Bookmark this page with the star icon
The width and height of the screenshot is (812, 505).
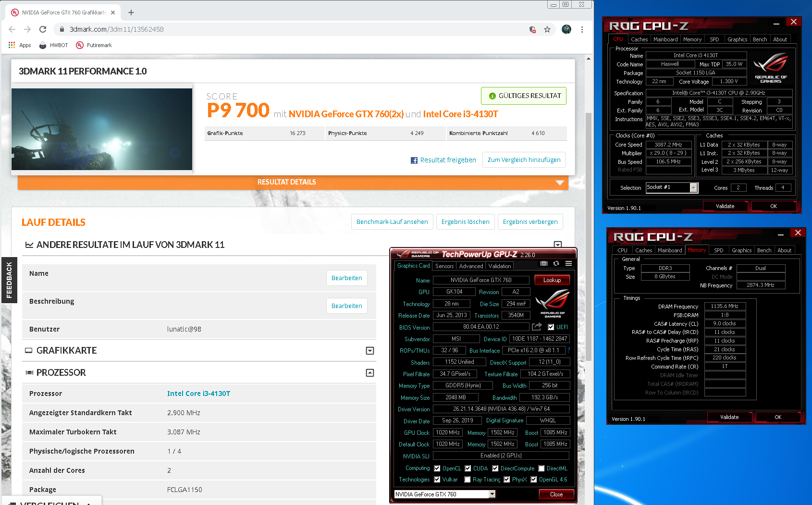(547, 29)
